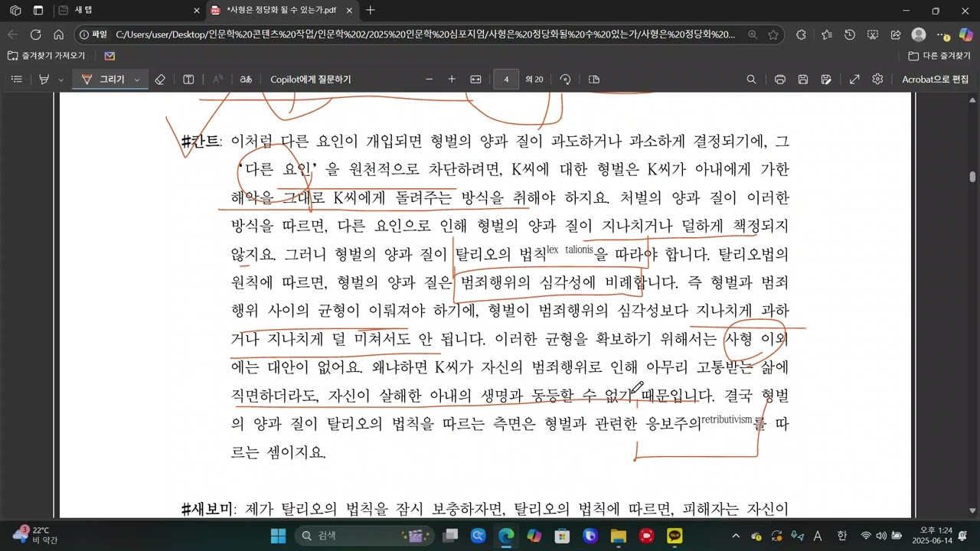The height and width of the screenshot is (551, 980).
Task: Add this page to favorites
Action: [773, 34]
